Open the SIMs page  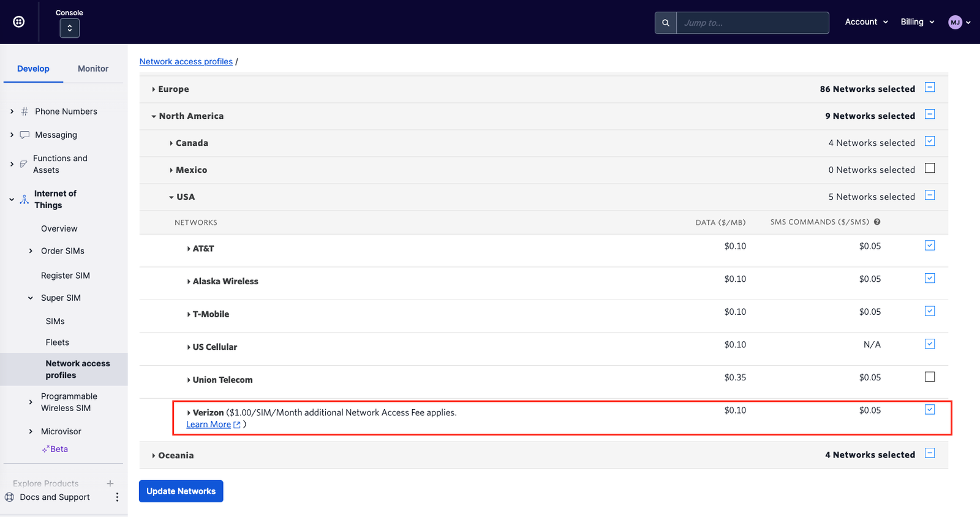55,321
